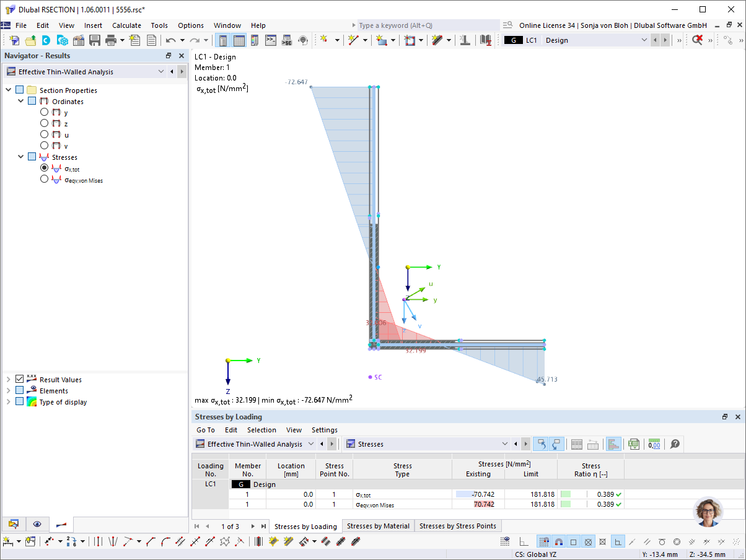Toggle the Ordinates checkbox

point(32,102)
